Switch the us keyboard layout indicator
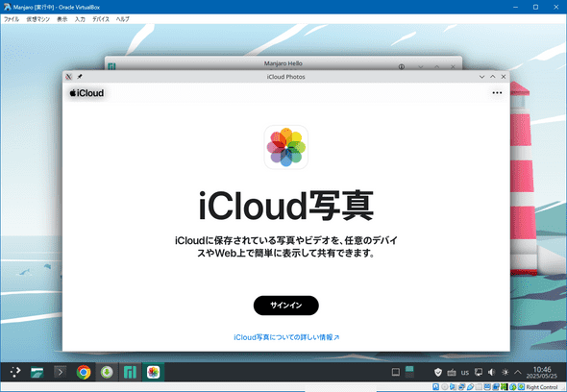Viewport: 567px width, 392px height. [465, 372]
